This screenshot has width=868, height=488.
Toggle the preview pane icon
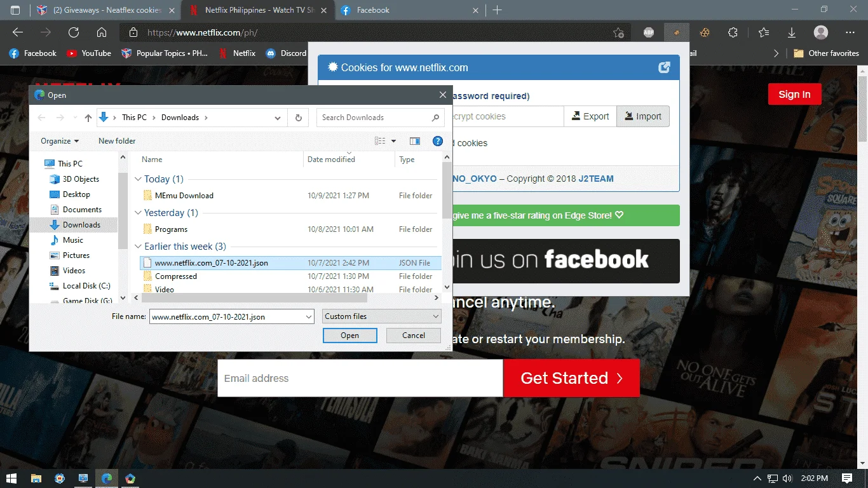(x=415, y=141)
